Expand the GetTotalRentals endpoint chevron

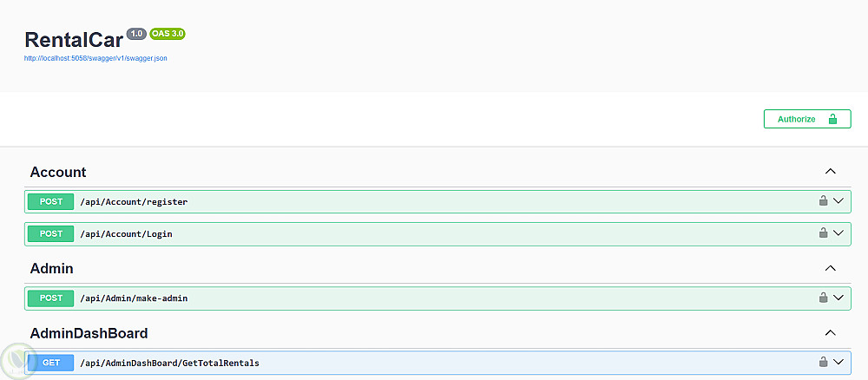838,362
